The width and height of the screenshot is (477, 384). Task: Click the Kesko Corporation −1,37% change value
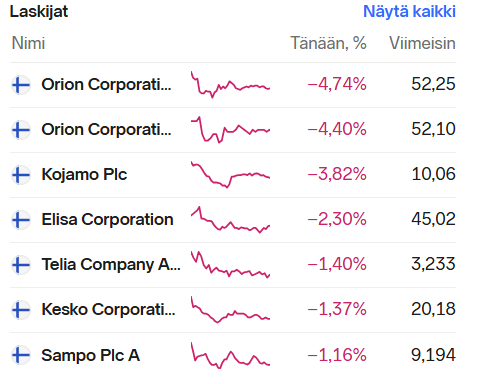tap(337, 309)
